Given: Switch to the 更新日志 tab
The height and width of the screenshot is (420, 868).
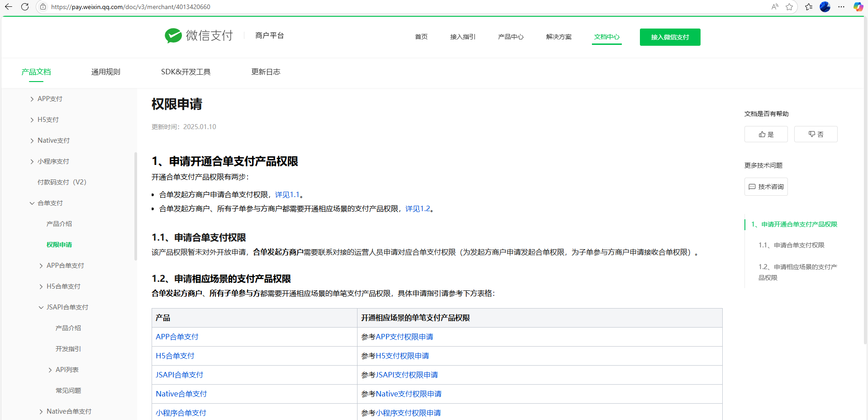Looking at the screenshot, I should click(x=266, y=72).
